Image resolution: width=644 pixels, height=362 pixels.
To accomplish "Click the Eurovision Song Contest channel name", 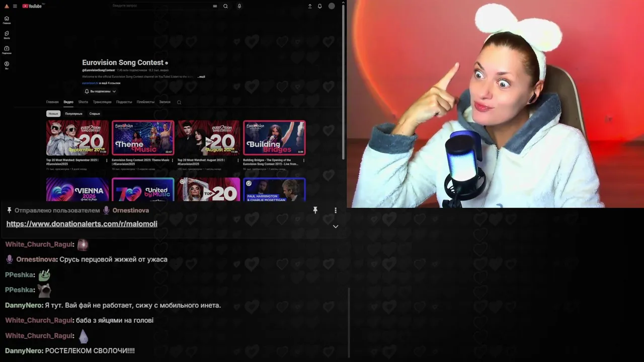I will click(x=123, y=63).
